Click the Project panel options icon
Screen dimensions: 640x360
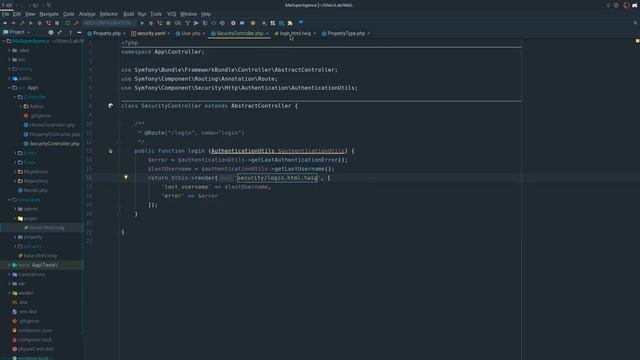point(70,32)
